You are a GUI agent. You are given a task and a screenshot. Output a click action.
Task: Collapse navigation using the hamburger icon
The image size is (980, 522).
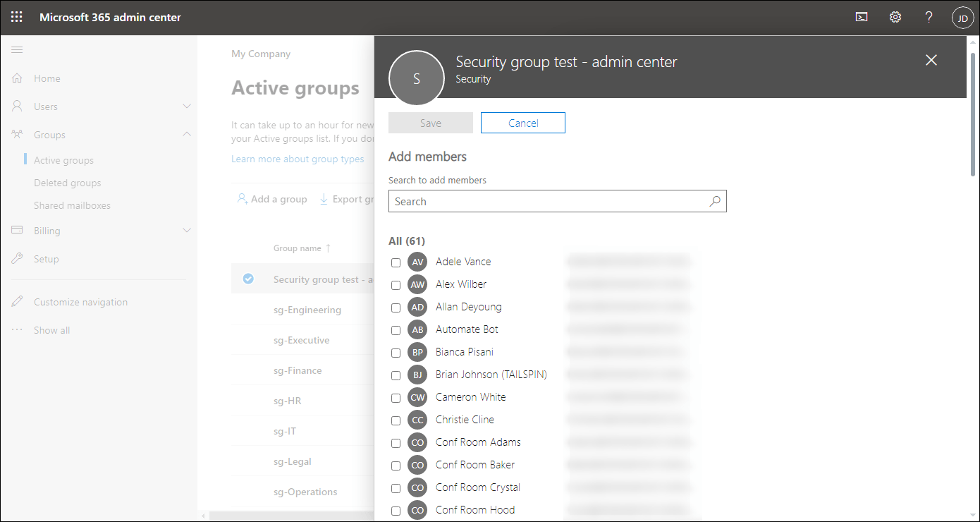pyautogui.click(x=17, y=49)
